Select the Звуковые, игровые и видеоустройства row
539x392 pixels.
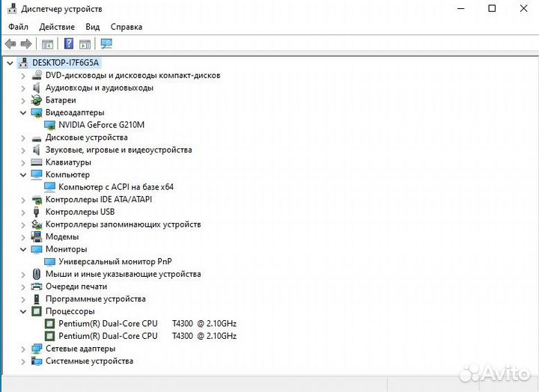click(x=118, y=150)
